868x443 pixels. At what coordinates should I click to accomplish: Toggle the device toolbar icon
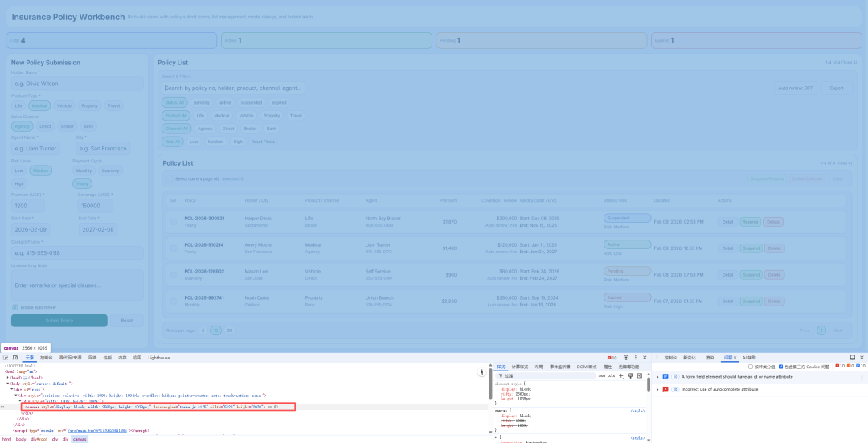pos(15,358)
